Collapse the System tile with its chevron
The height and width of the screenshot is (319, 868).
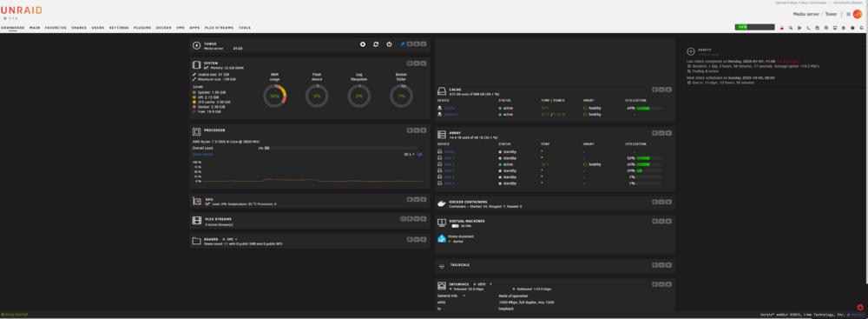pos(417,63)
